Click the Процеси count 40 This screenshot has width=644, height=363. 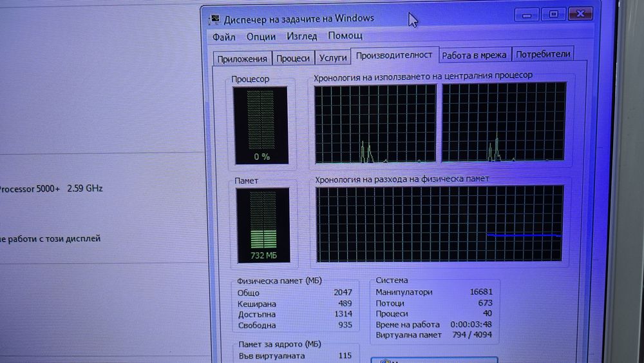coord(488,313)
